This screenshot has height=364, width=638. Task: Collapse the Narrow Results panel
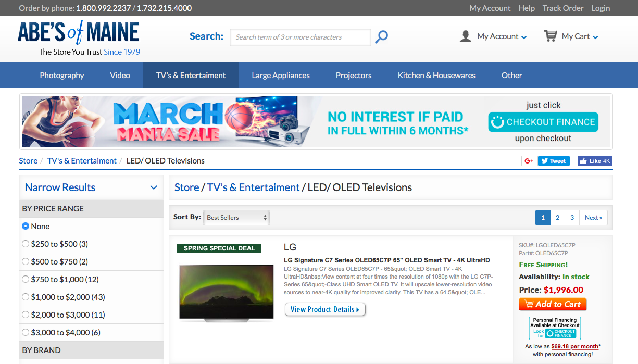pos(154,187)
